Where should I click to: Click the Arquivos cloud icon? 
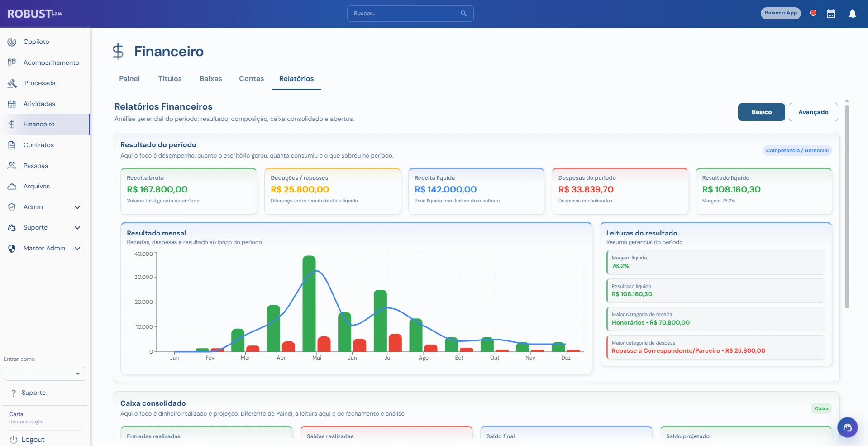click(x=12, y=186)
